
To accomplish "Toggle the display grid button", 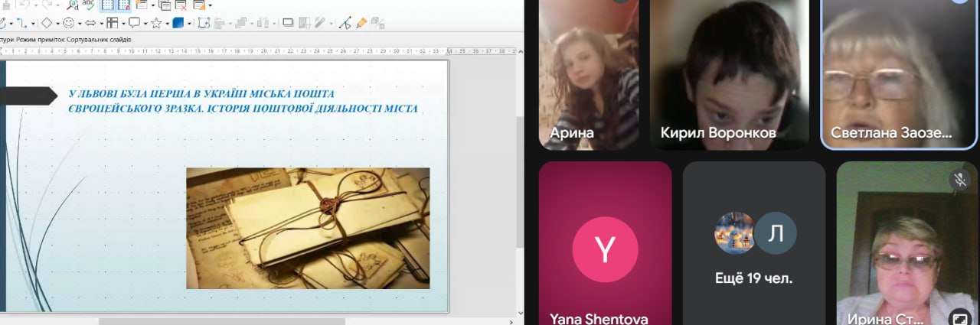I will pyautogui.click(x=108, y=5).
